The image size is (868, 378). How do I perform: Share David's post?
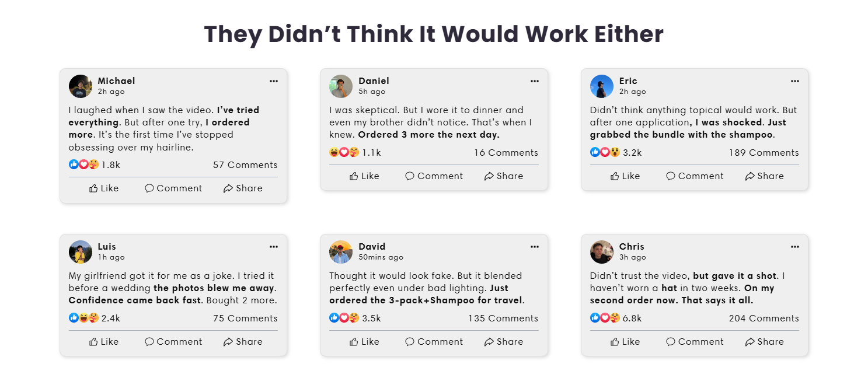click(x=504, y=342)
